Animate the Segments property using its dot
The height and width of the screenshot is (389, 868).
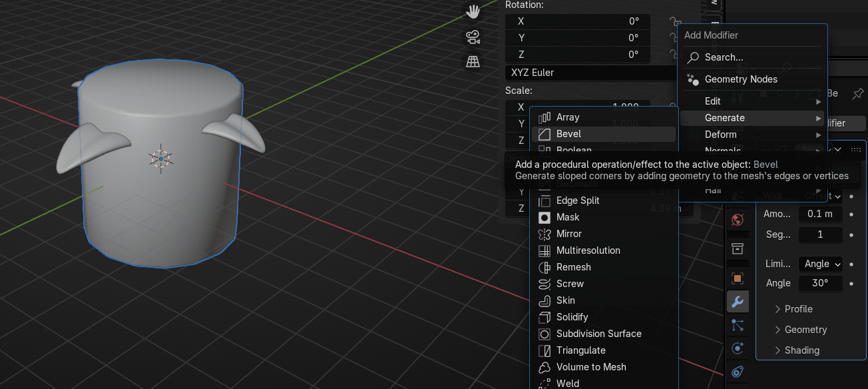[x=851, y=234]
